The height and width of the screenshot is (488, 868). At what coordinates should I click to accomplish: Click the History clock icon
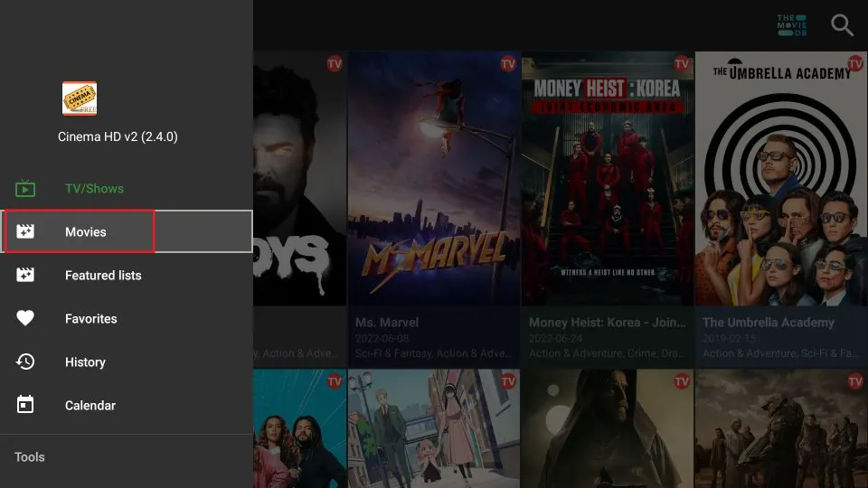click(x=25, y=362)
